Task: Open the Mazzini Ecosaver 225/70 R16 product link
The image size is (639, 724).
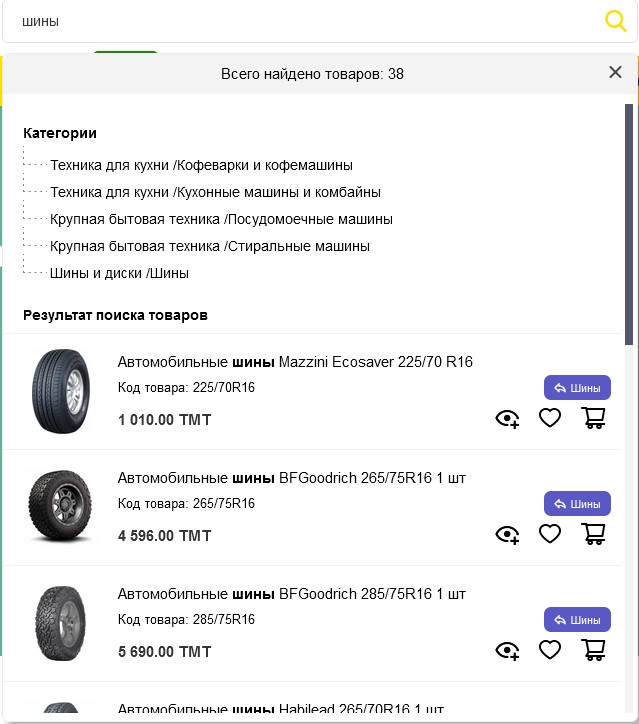Action: pyautogui.click(x=295, y=362)
